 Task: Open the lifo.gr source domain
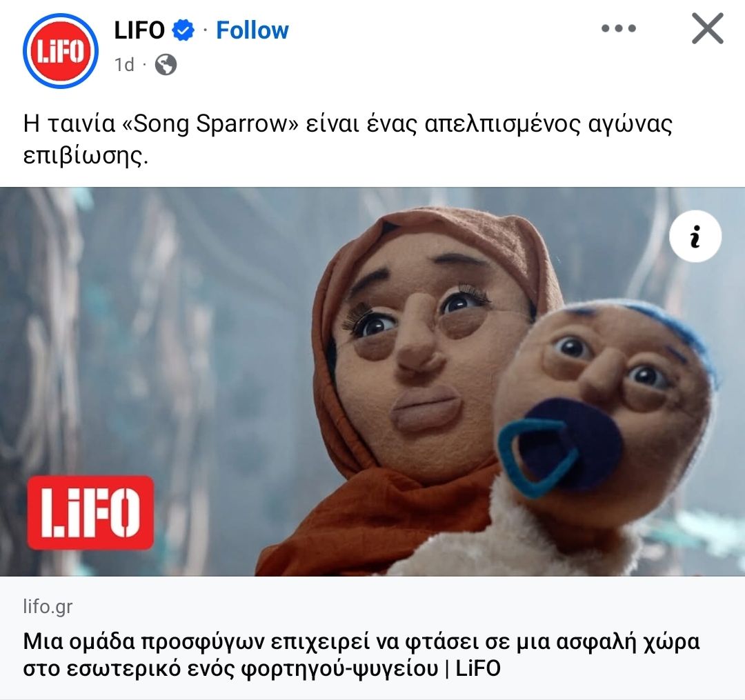48,606
